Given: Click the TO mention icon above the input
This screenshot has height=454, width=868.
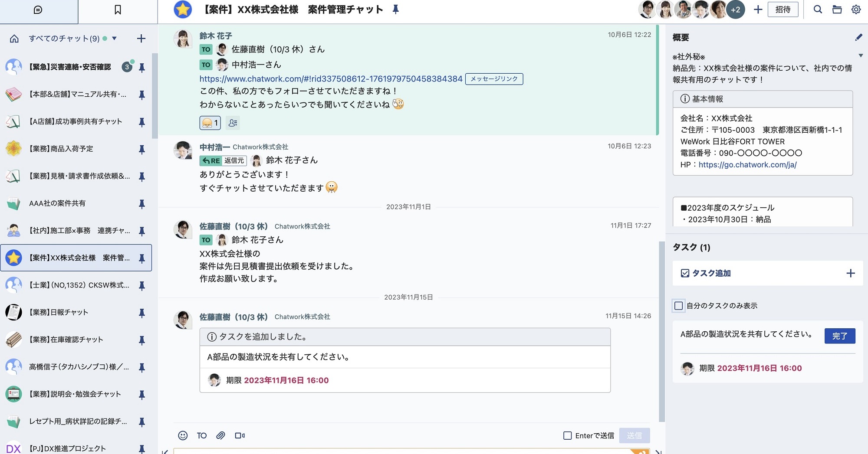Looking at the screenshot, I should pos(201,435).
